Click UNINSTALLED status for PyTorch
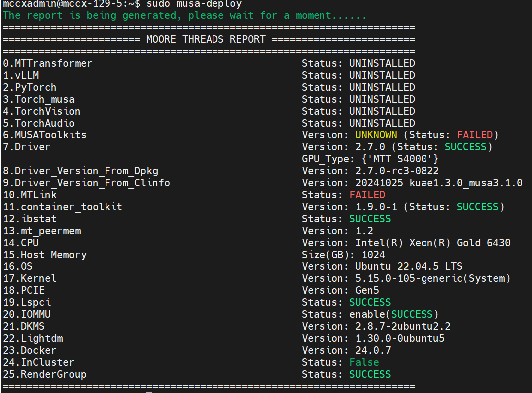 (x=382, y=87)
